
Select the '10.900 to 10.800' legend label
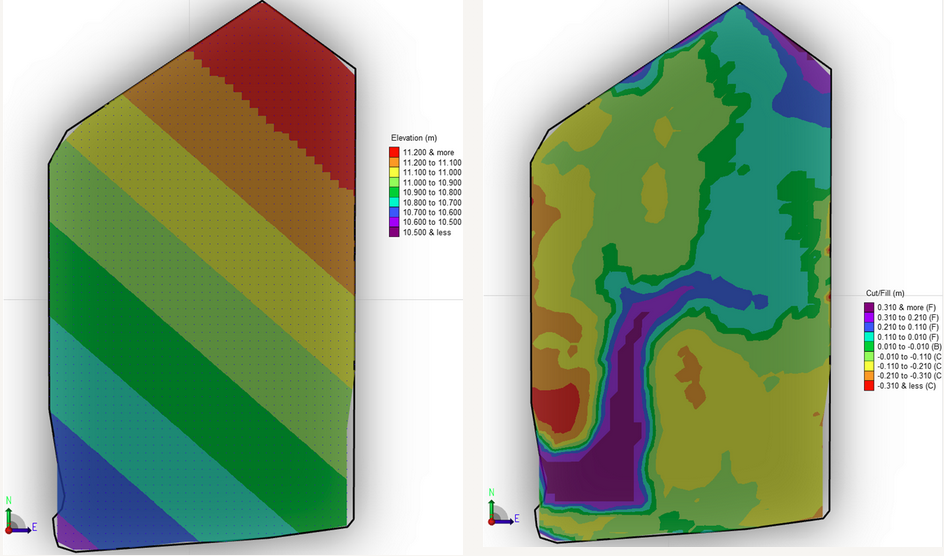pos(432,193)
